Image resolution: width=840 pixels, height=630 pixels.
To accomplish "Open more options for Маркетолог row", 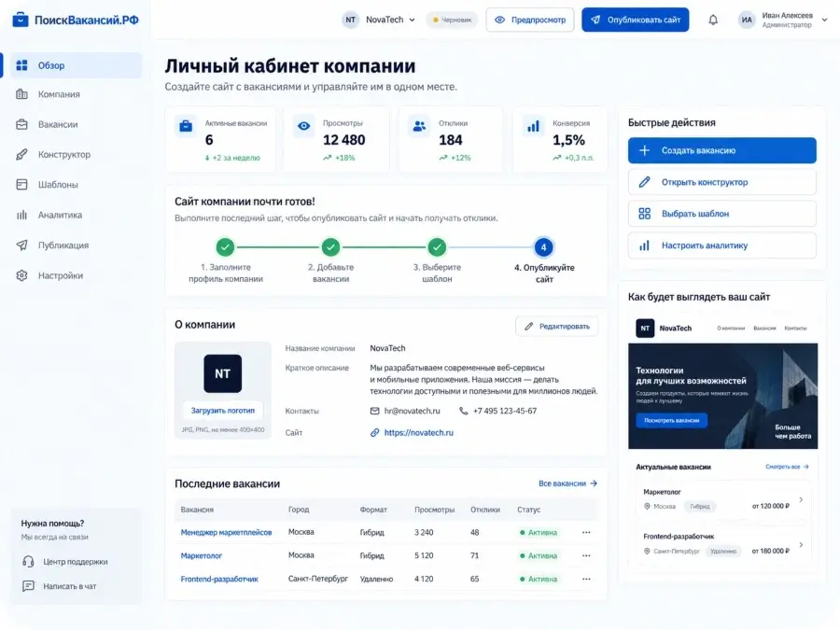I will pyautogui.click(x=586, y=555).
